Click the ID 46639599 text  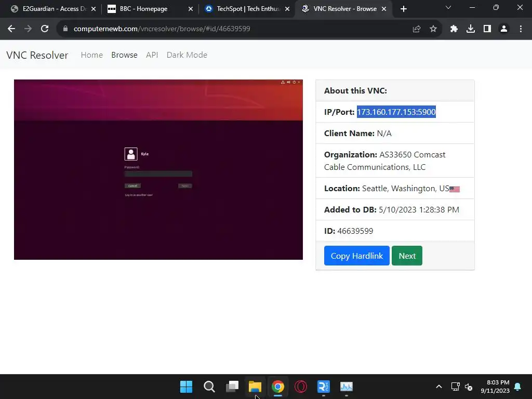pos(349,231)
